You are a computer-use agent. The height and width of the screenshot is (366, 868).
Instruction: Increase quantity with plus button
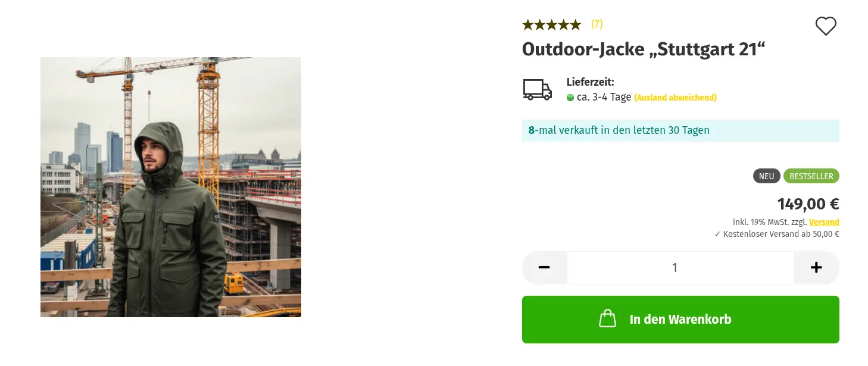point(816,268)
